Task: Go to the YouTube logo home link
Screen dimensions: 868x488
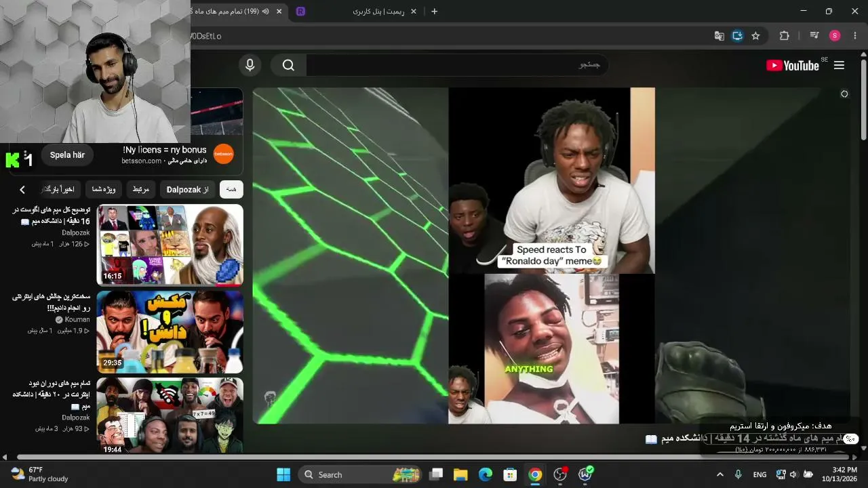Action: coord(793,65)
